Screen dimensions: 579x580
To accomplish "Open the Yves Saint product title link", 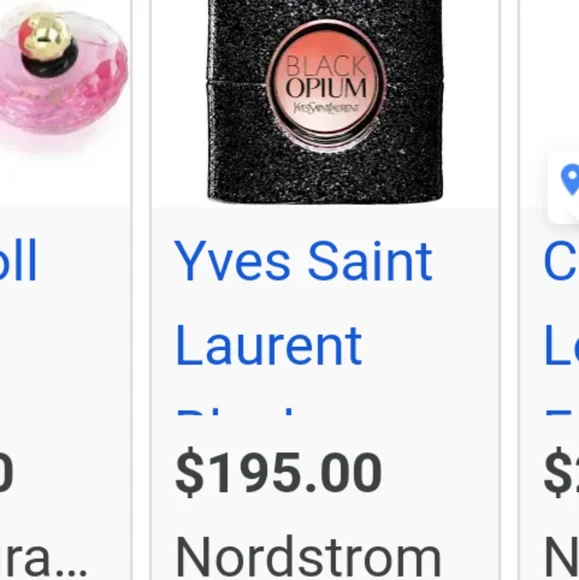I will pyautogui.click(x=303, y=261).
